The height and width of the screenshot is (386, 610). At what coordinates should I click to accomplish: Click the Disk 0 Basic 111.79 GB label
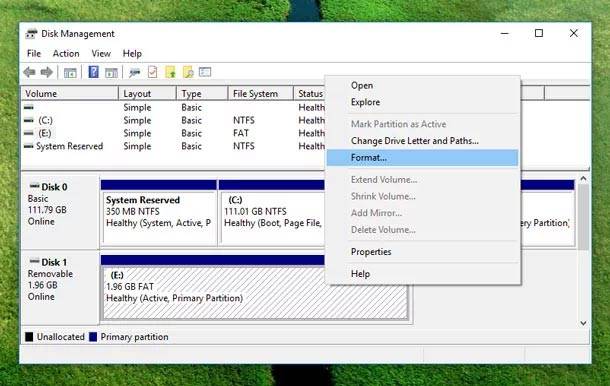[60, 212]
